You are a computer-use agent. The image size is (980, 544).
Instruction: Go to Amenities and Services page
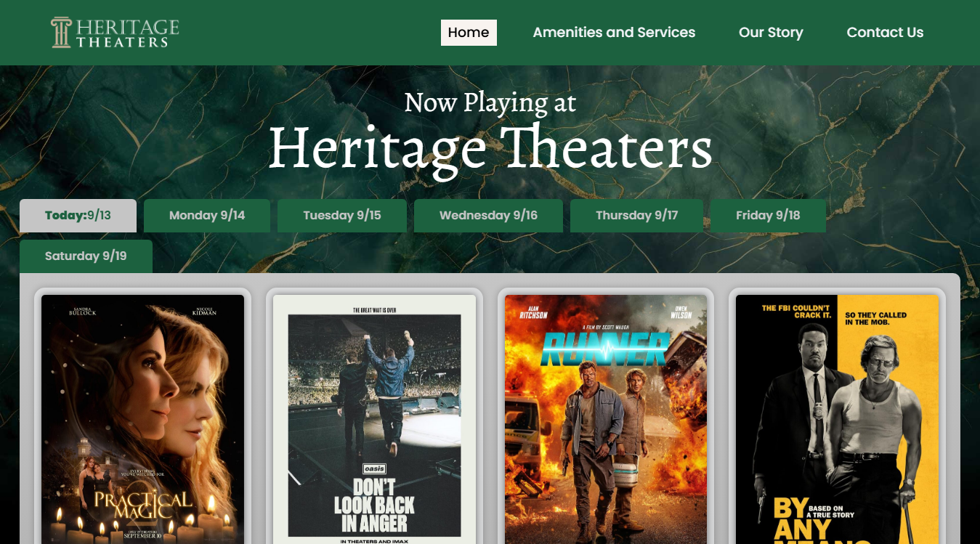pos(614,33)
